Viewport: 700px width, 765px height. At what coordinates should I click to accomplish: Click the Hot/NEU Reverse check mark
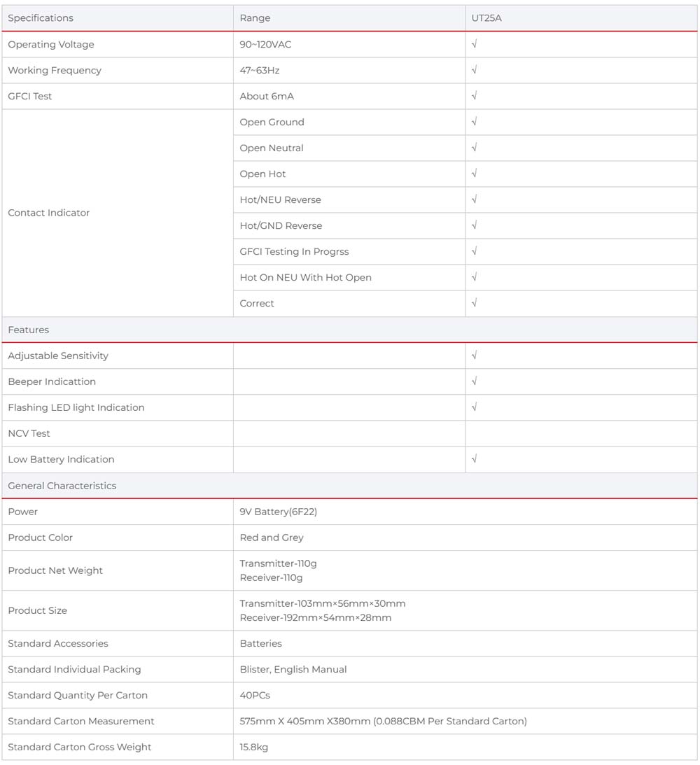click(x=475, y=199)
